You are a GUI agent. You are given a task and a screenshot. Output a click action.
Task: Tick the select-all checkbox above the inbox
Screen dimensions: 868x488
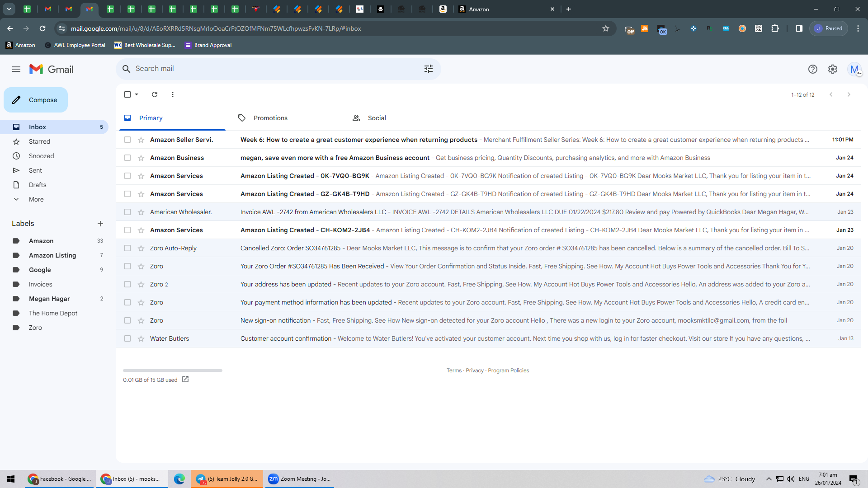pos(127,94)
